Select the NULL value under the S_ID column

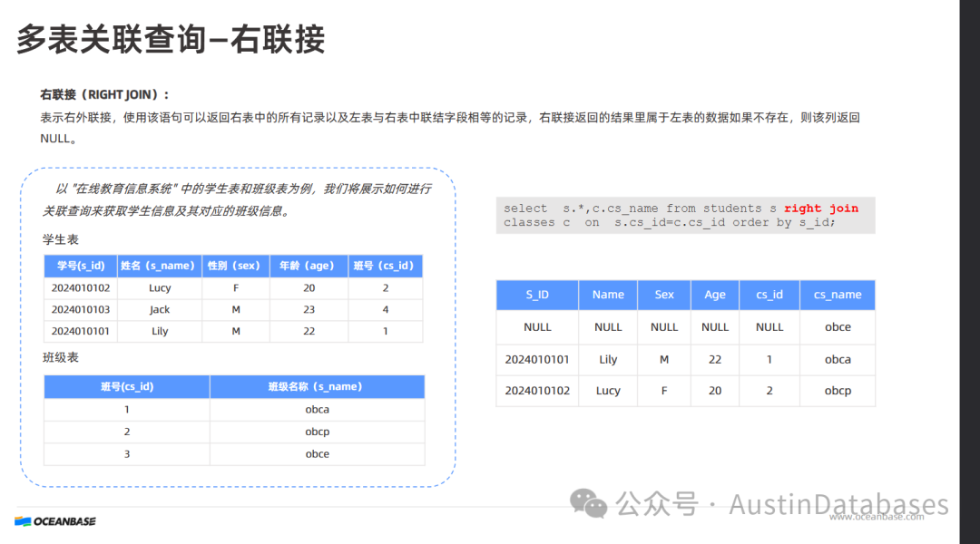[x=537, y=327]
